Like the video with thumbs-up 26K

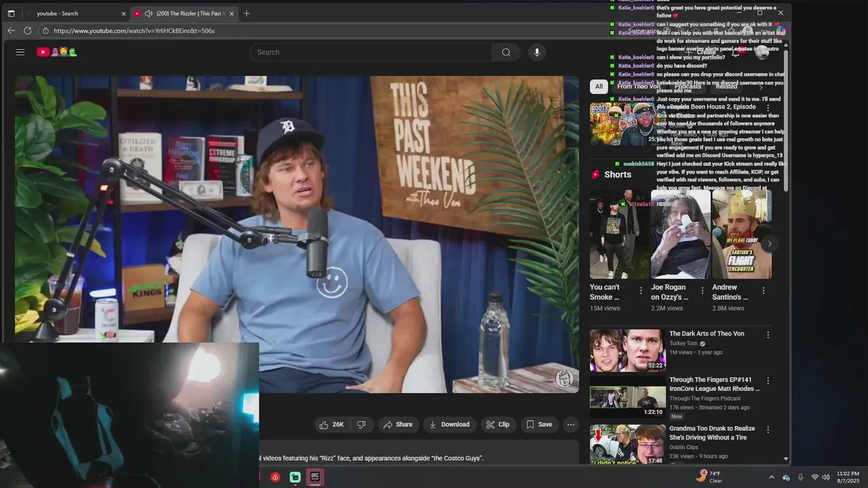click(x=332, y=424)
